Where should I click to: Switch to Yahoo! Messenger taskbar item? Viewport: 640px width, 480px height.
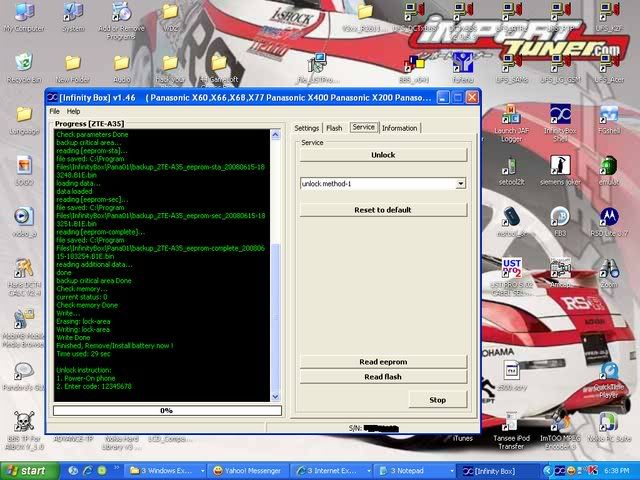(x=248, y=471)
